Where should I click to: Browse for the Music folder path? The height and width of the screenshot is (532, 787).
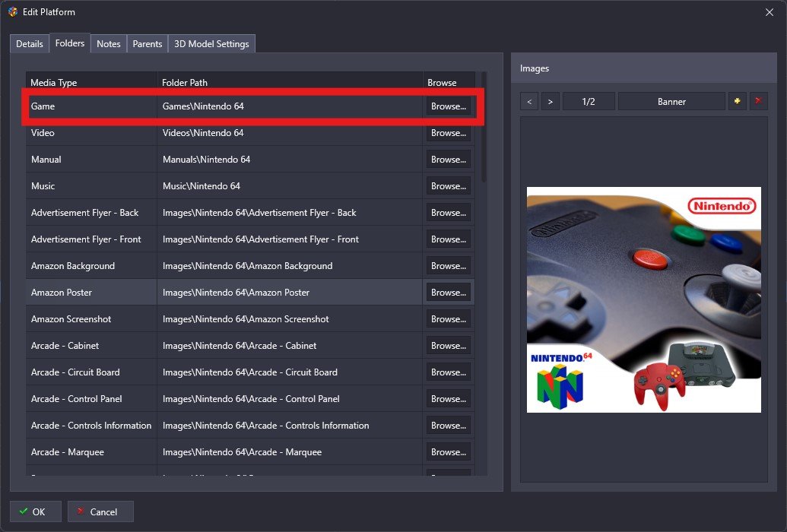click(448, 185)
